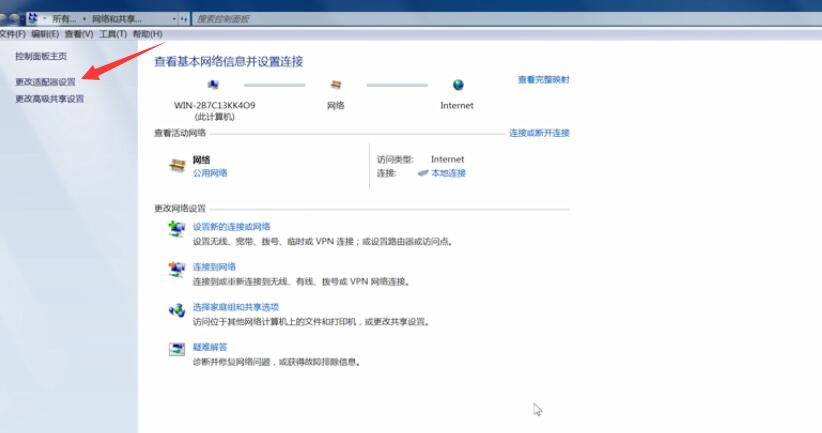Click the 所有... breadcrumb segment
Screen dimensions: 822x433
[x=63, y=19]
